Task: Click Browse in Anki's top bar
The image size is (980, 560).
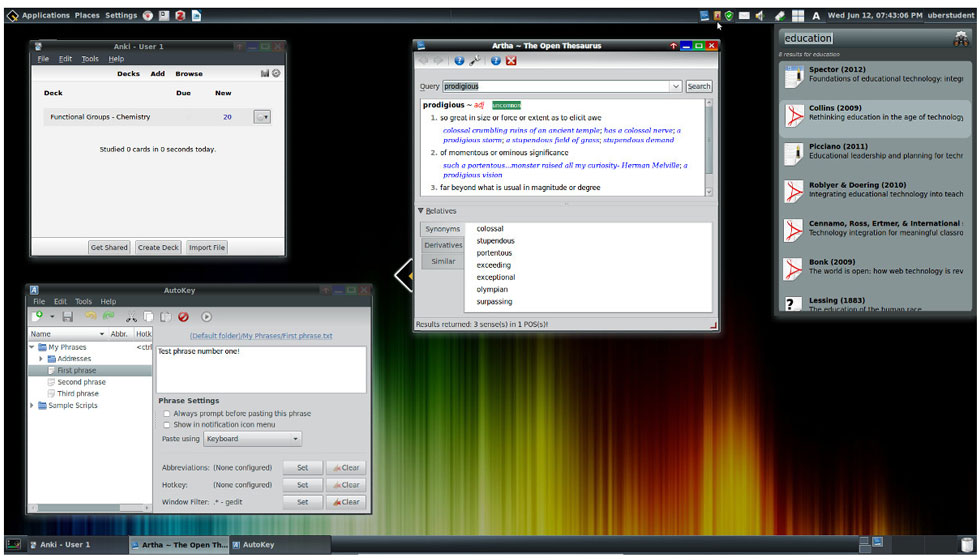Action: [189, 74]
